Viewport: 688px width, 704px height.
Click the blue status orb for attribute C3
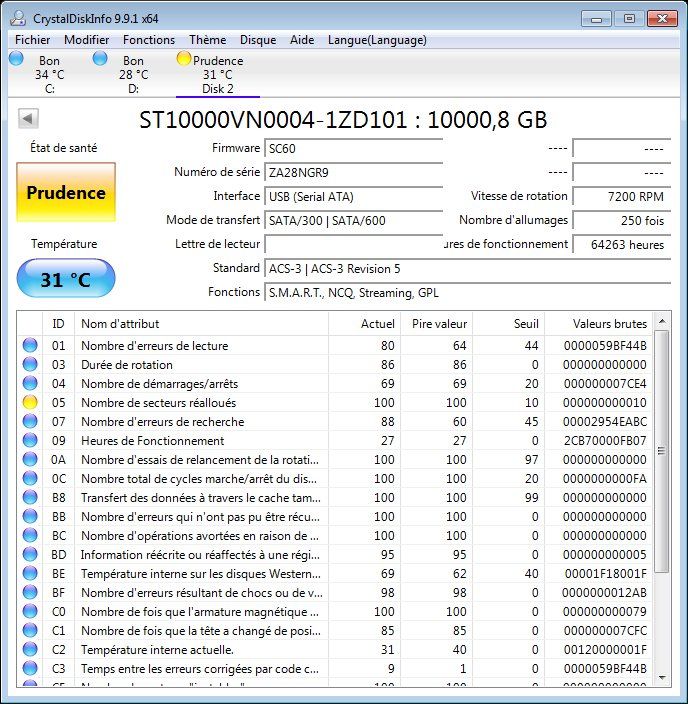click(30, 669)
